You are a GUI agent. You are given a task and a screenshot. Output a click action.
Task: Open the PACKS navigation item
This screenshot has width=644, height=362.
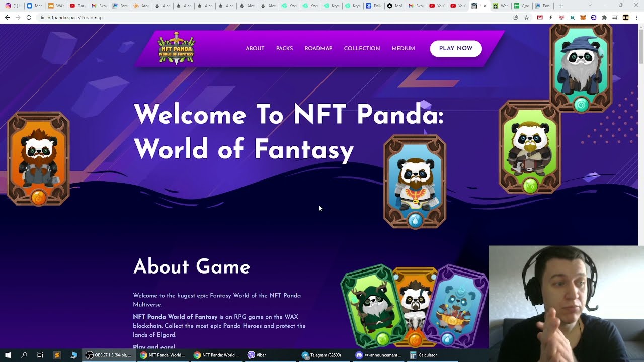(x=284, y=49)
